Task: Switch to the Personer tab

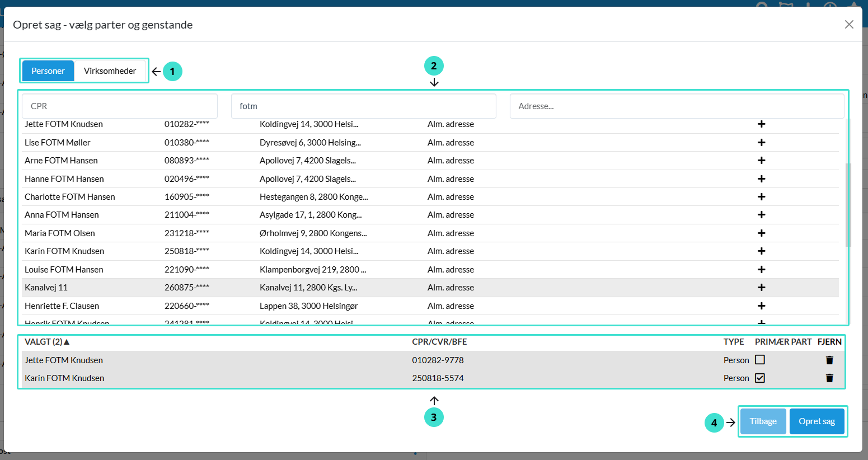Action: point(48,71)
